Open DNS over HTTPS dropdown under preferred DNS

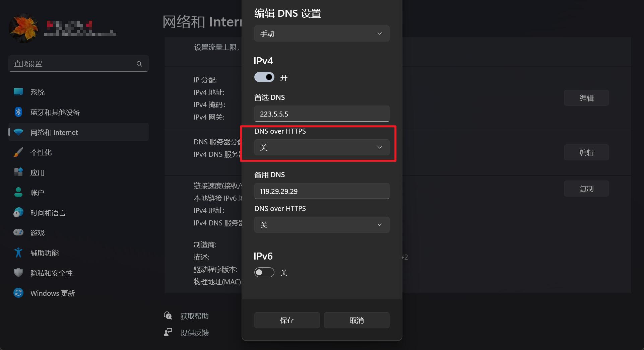click(322, 148)
